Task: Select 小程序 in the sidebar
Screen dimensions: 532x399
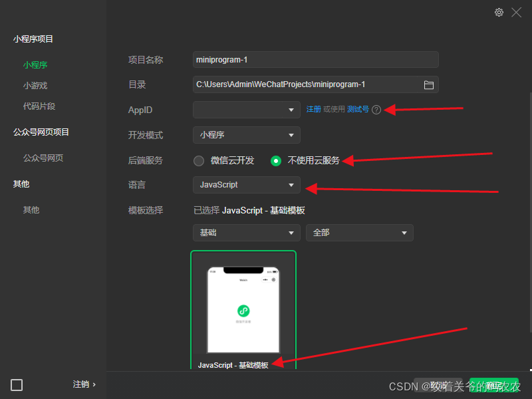Action: coord(35,65)
